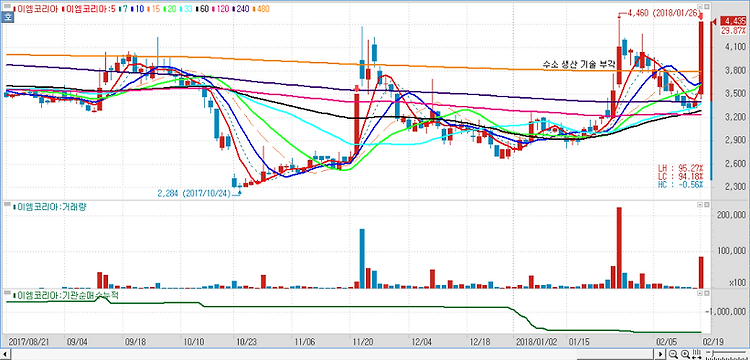
Task: Click the 2,900 price axis label
Action: pyautogui.click(x=735, y=140)
